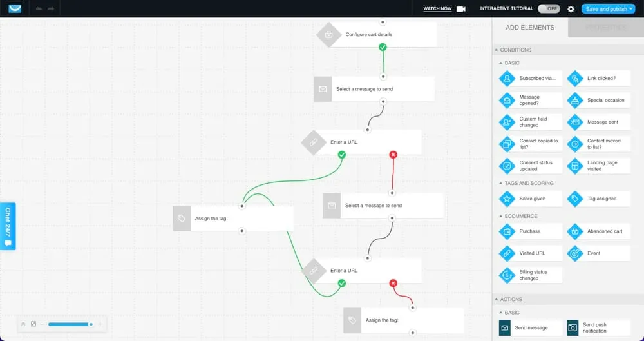This screenshot has height=341, width=644.
Task: Click the Purchase condition icon
Action: [x=507, y=231]
